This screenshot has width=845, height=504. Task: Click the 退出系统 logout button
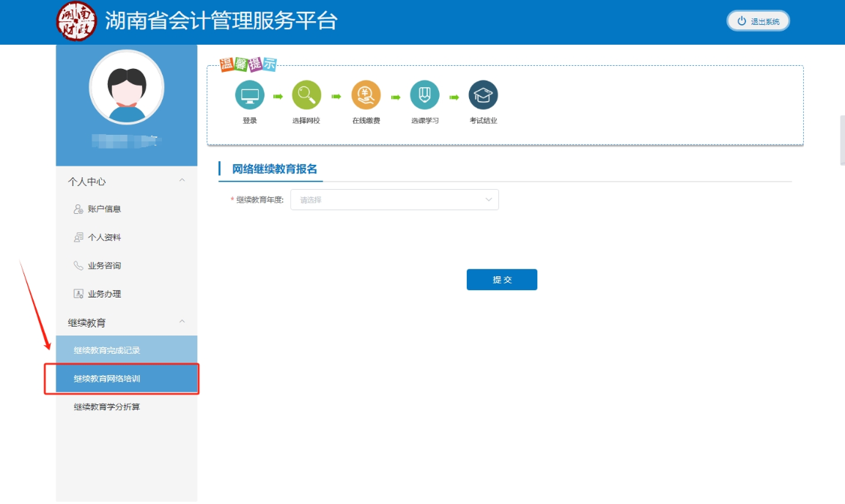(758, 20)
